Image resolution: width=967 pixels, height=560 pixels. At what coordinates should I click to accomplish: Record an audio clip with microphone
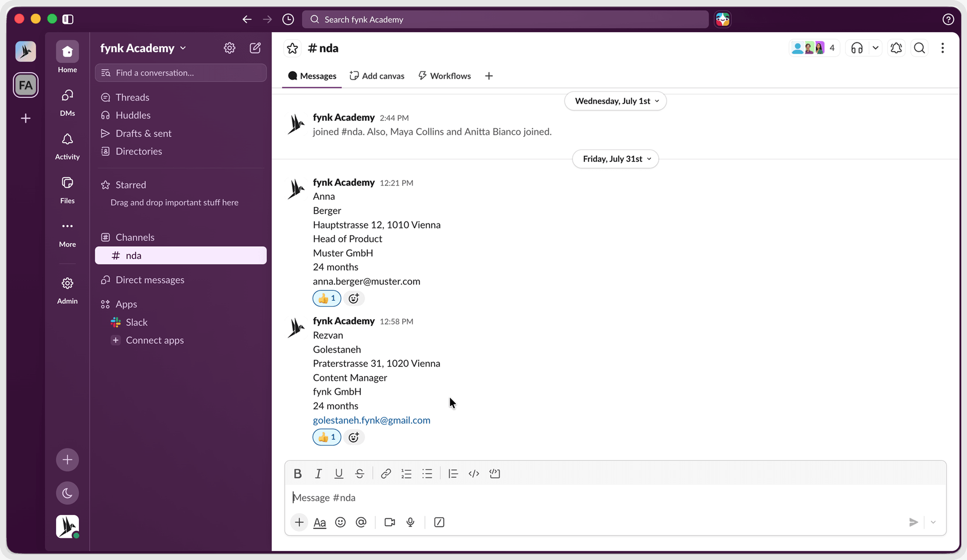410,522
